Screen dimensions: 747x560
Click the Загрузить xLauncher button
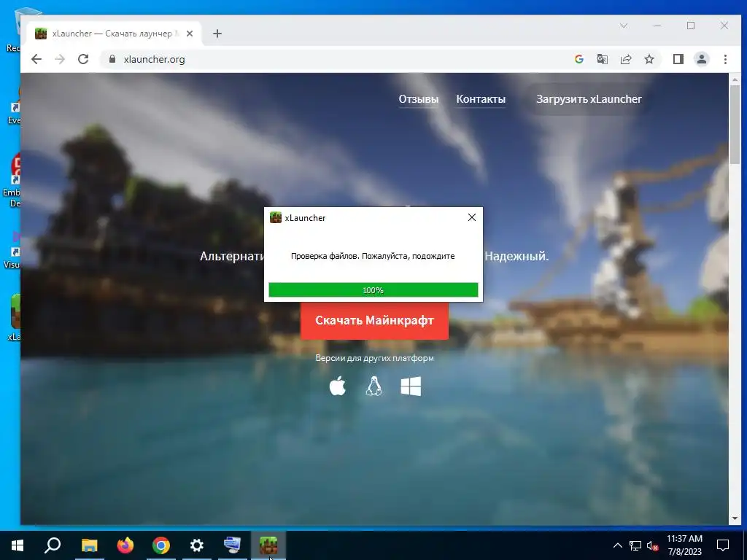coord(589,99)
